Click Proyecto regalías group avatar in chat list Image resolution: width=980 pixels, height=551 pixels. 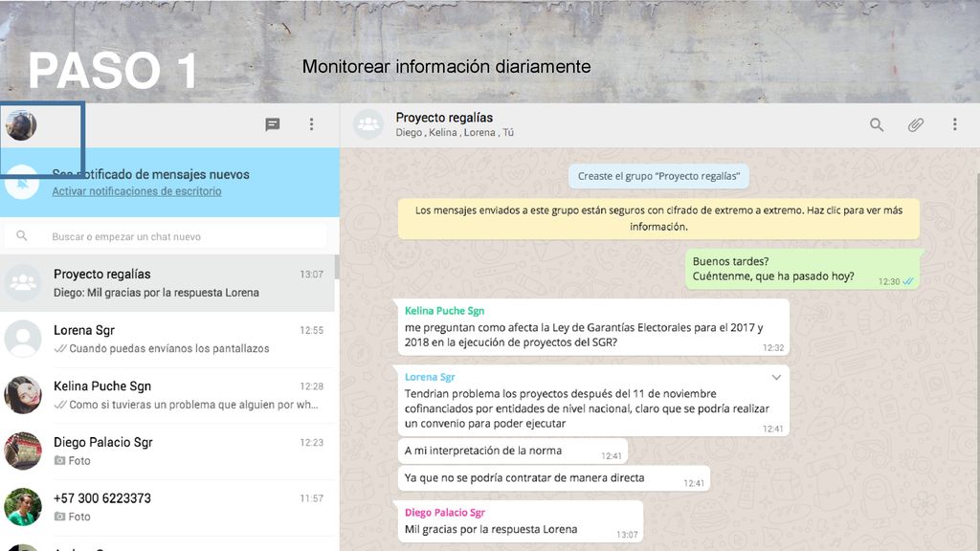(23, 282)
